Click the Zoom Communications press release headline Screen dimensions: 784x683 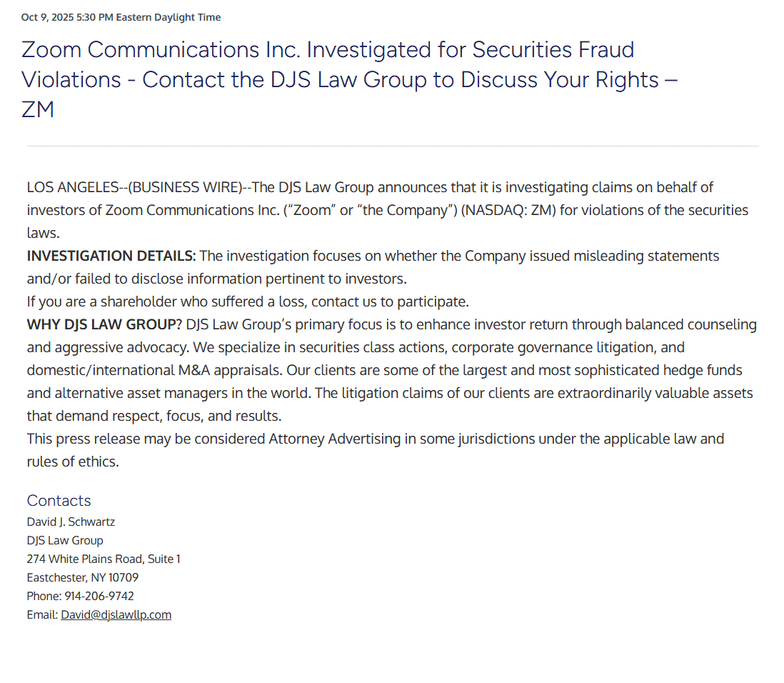327,64
